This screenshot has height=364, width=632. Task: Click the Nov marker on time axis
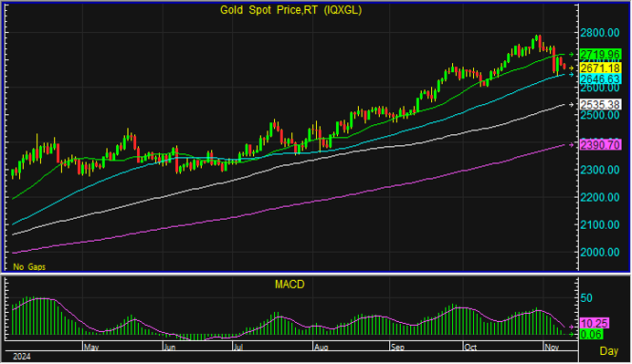552,347
